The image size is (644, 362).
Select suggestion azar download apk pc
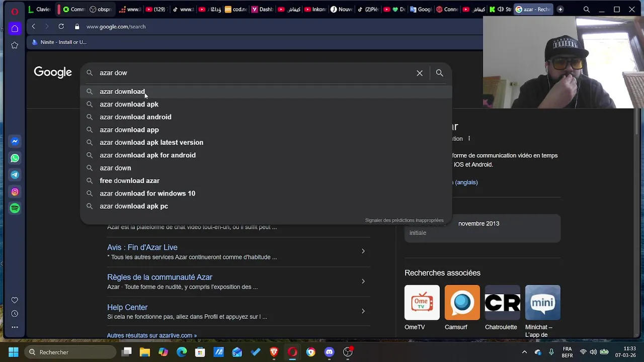click(x=266, y=206)
